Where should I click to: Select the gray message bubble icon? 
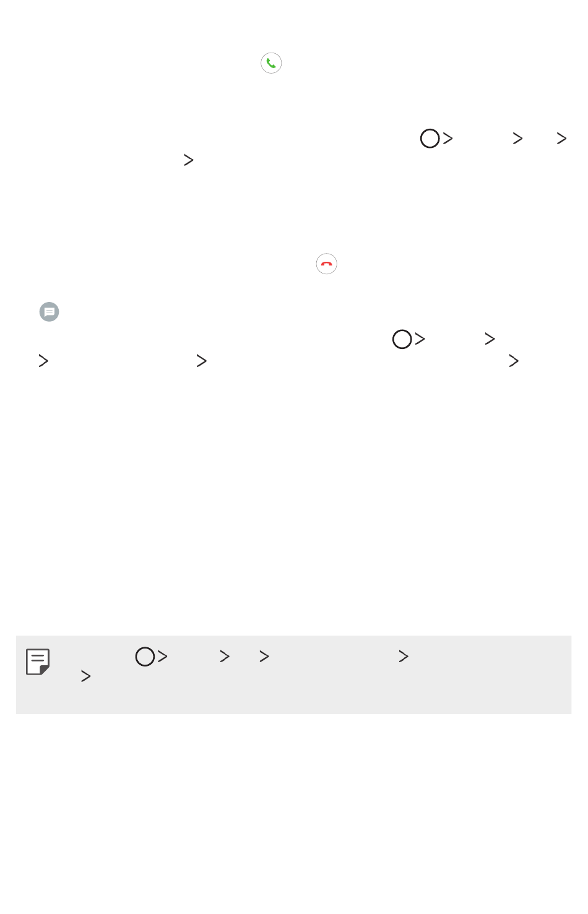(x=50, y=312)
